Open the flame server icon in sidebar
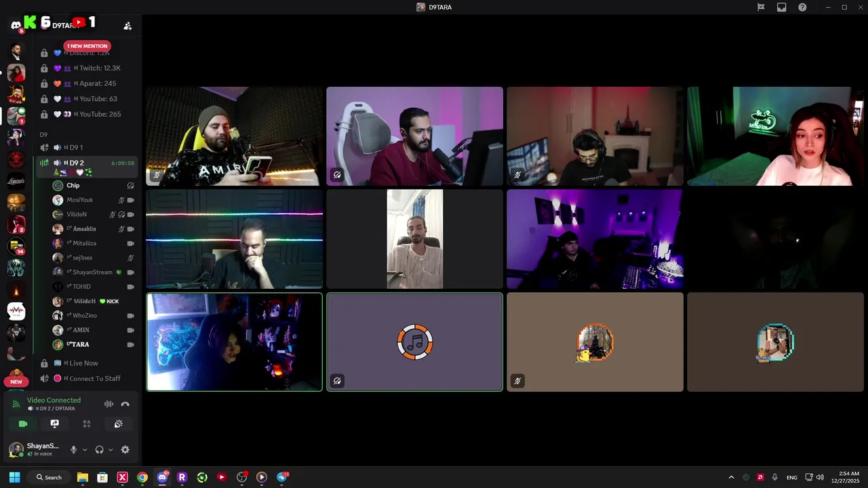 point(16,289)
